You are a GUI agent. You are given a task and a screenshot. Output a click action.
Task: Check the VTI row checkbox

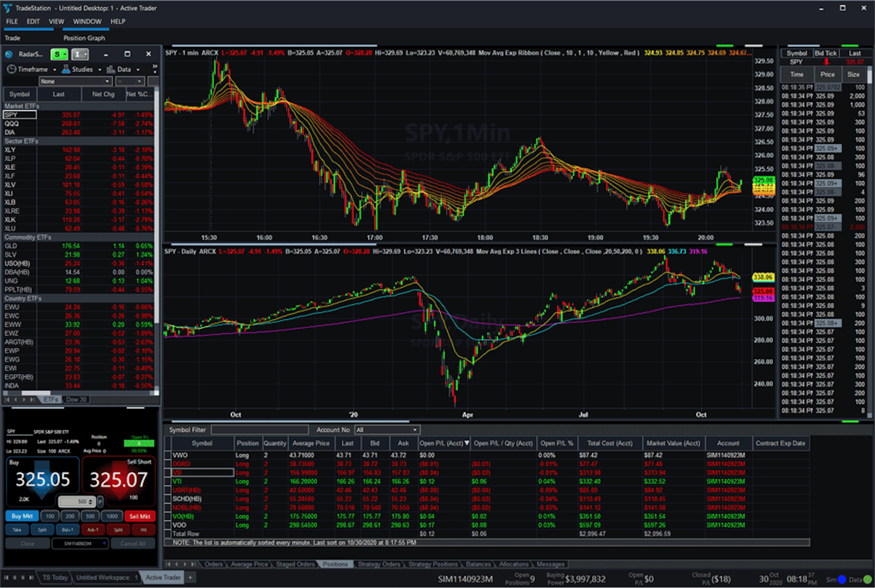(168, 481)
